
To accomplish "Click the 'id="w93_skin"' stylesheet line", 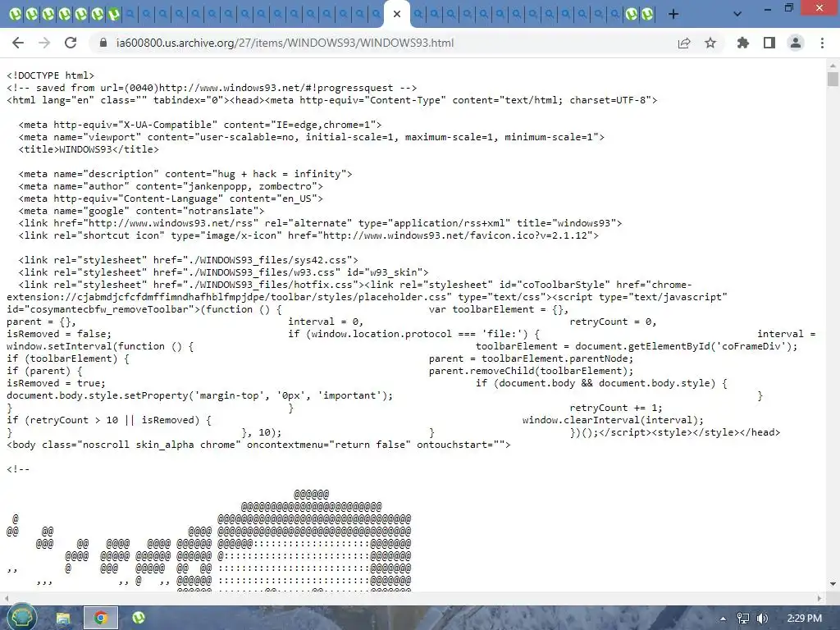I will [x=223, y=272].
